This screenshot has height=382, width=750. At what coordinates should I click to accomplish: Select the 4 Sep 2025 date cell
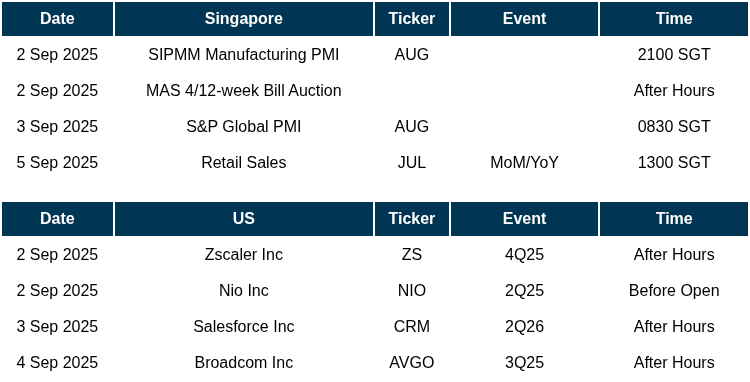click(x=57, y=362)
